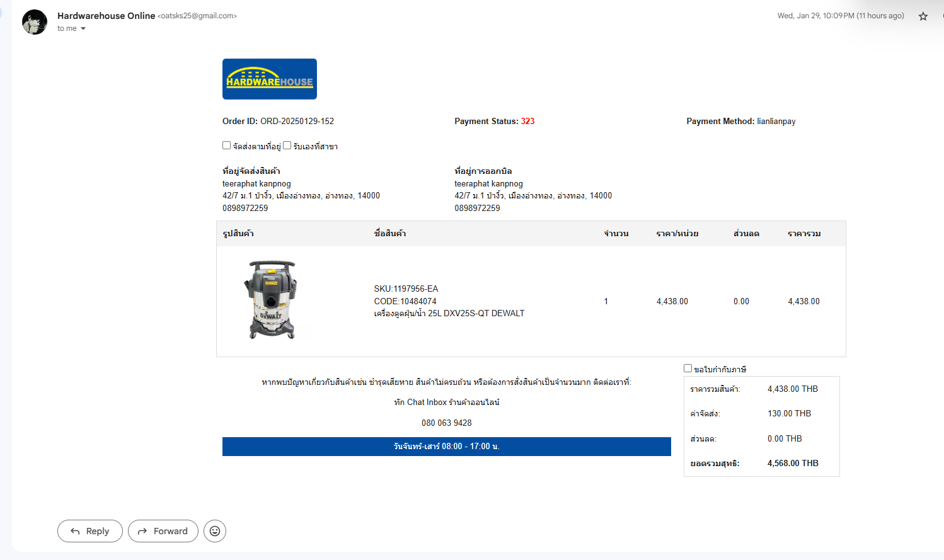Image resolution: width=944 pixels, height=560 pixels.
Task: Expand recipient details arrow next to 'to me'
Action: pyautogui.click(x=83, y=28)
